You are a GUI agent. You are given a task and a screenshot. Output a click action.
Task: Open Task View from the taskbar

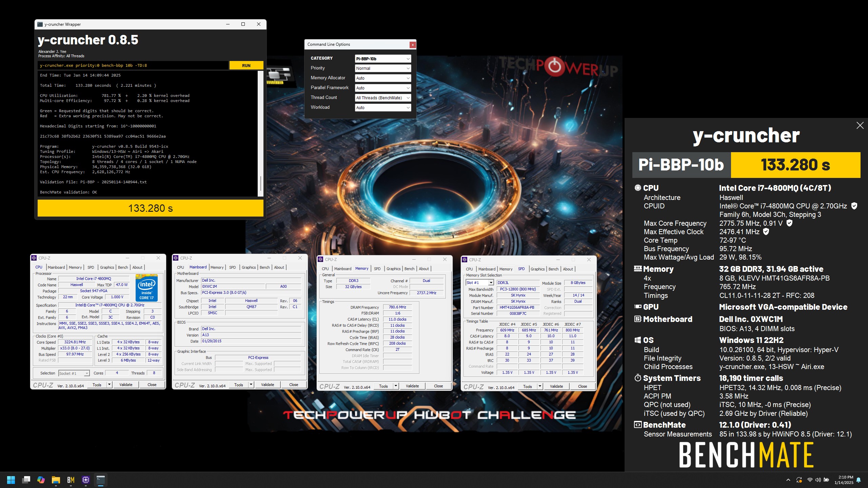coord(26,480)
